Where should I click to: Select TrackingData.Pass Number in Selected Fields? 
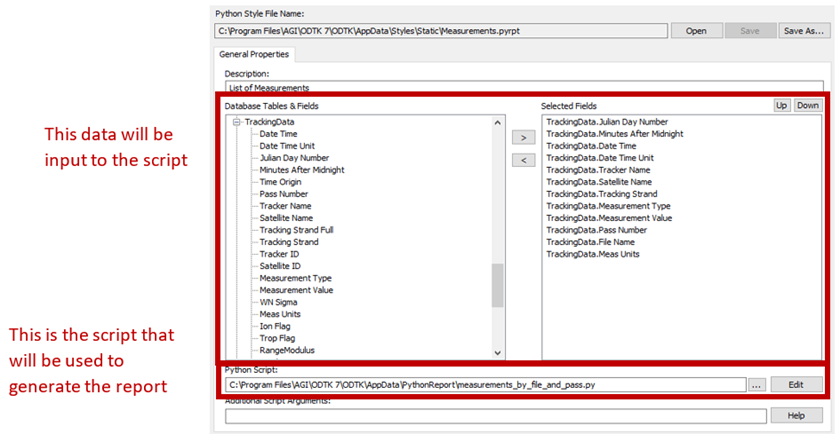coord(596,230)
